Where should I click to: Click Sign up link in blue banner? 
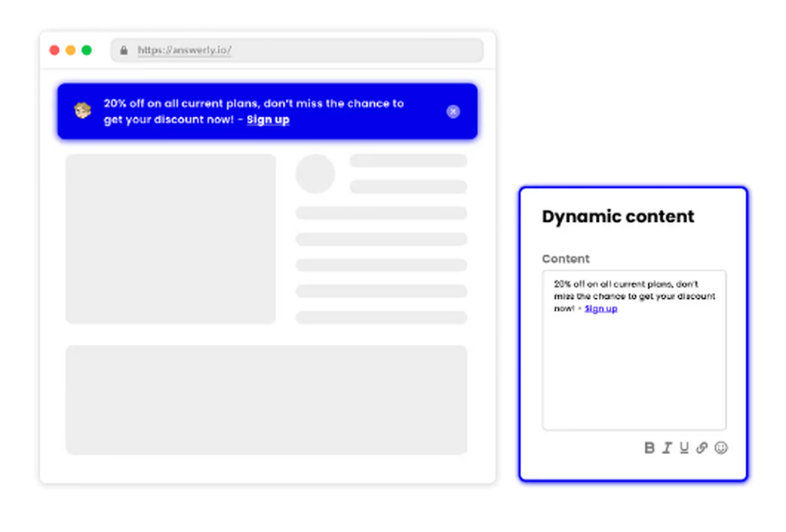pyautogui.click(x=268, y=119)
